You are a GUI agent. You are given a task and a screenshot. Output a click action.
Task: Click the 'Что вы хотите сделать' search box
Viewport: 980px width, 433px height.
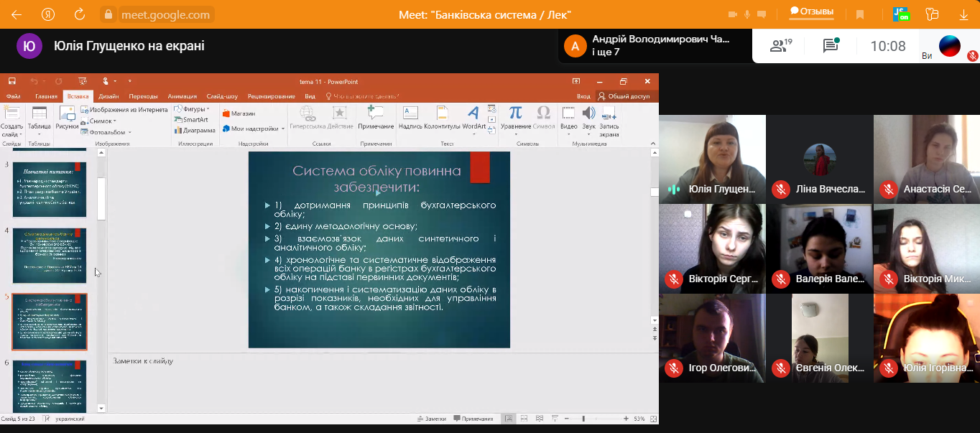[x=363, y=96]
